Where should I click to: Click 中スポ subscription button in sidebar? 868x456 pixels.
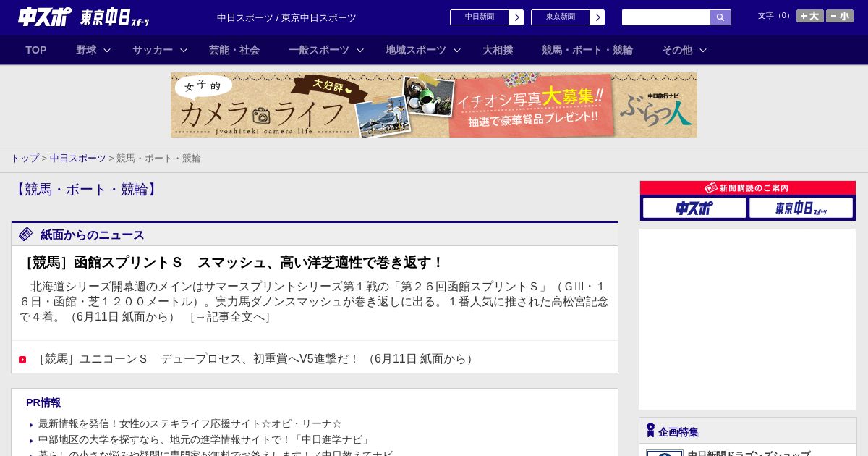(694, 208)
